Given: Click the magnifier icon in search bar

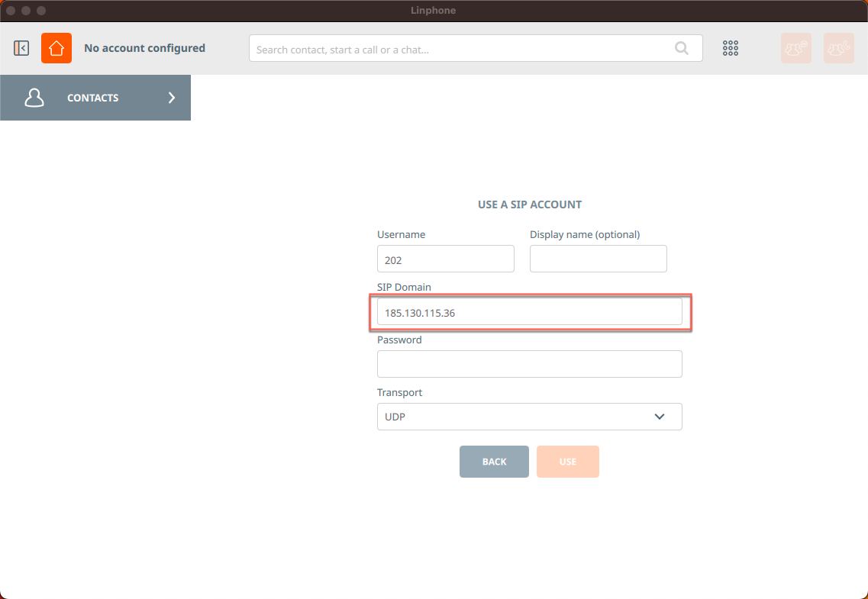Looking at the screenshot, I should click(x=681, y=49).
